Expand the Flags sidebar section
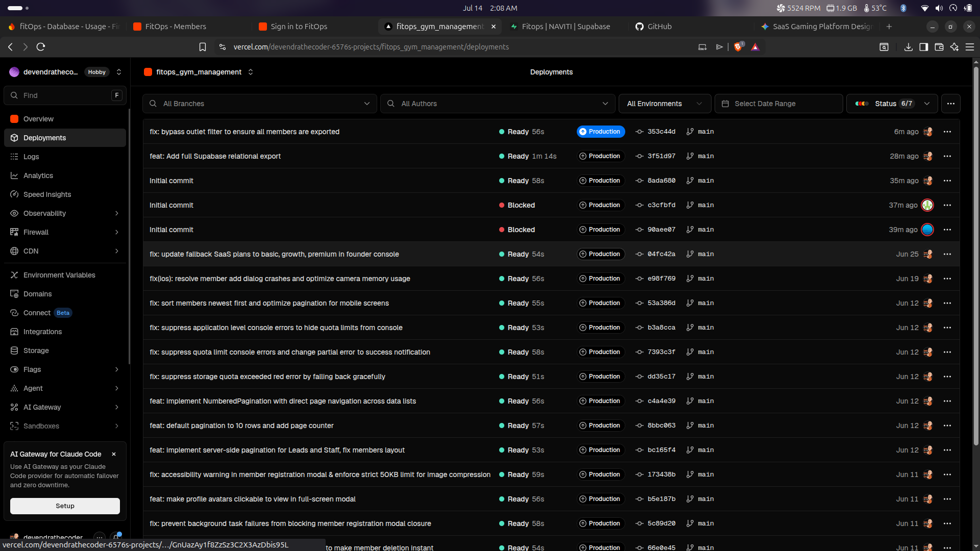 point(117,369)
